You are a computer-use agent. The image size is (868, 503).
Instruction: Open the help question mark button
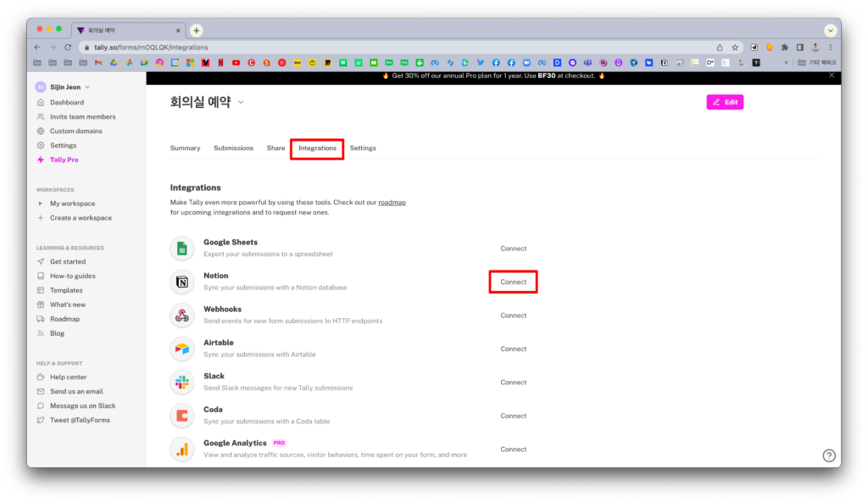828,455
